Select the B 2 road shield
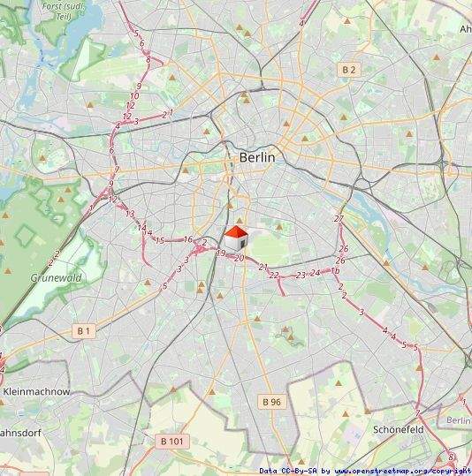Screen dimensions: 472x476 coord(348,70)
